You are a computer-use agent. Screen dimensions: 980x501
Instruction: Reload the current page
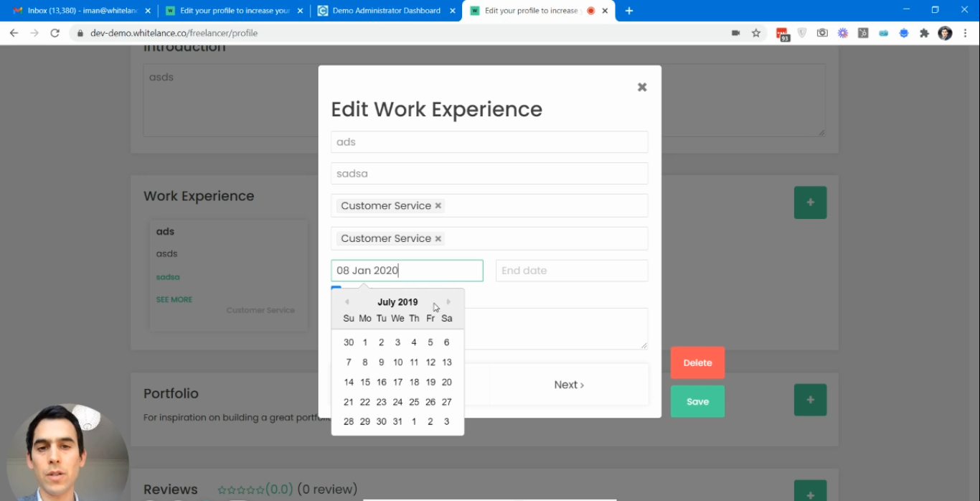point(55,33)
